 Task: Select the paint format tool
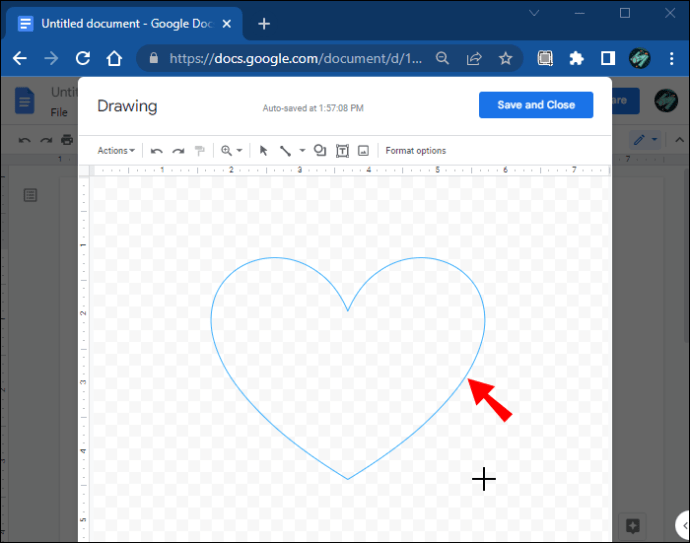click(200, 151)
